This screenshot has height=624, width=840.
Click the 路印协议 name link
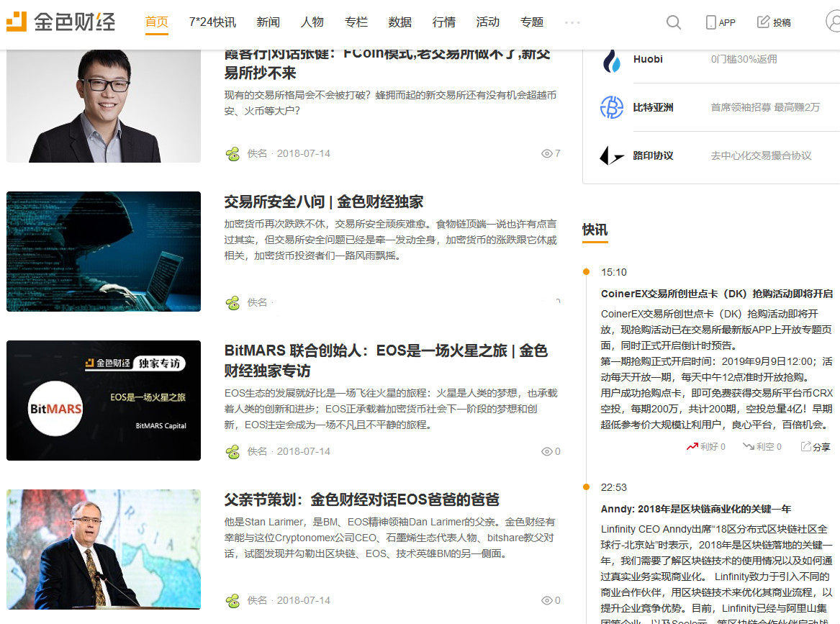tap(653, 155)
